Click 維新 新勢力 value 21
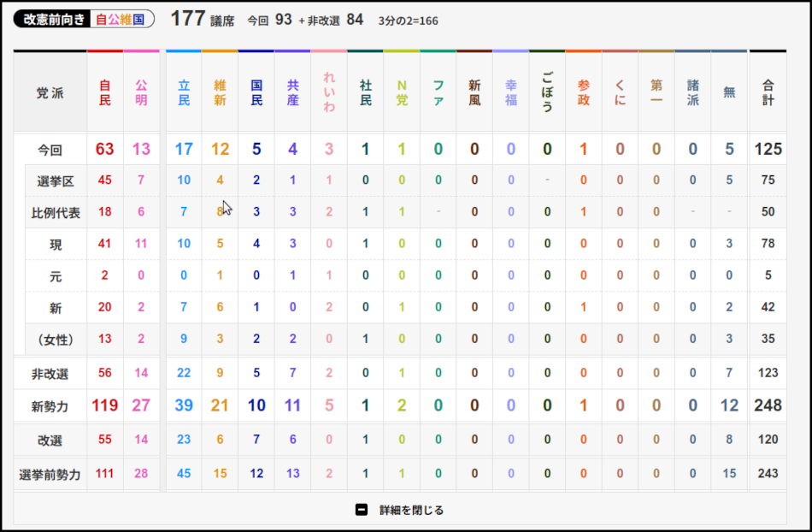 tap(220, 405)
